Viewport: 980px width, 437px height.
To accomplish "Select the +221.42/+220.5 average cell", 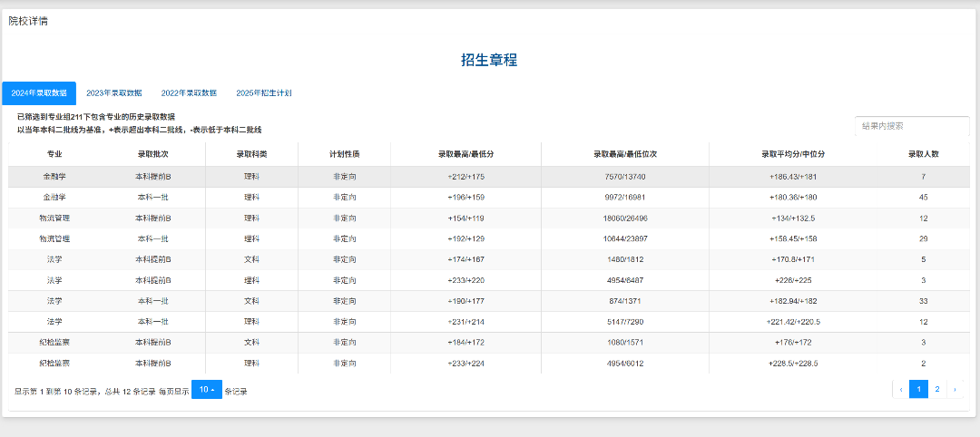I will 793,322.
